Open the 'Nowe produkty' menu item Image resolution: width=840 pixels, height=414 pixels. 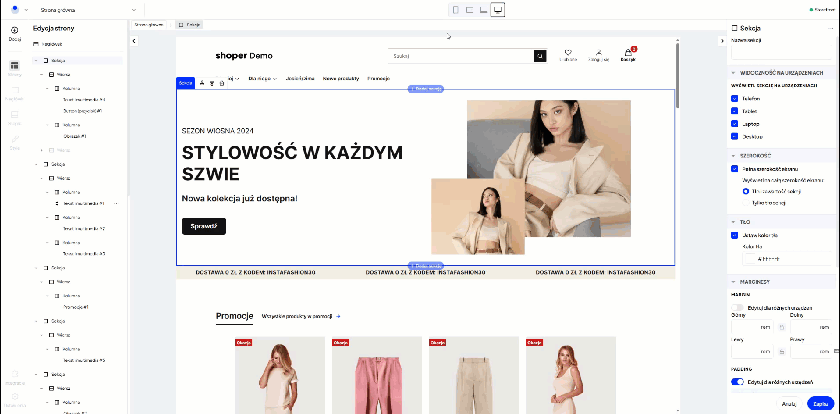point(341,77)
